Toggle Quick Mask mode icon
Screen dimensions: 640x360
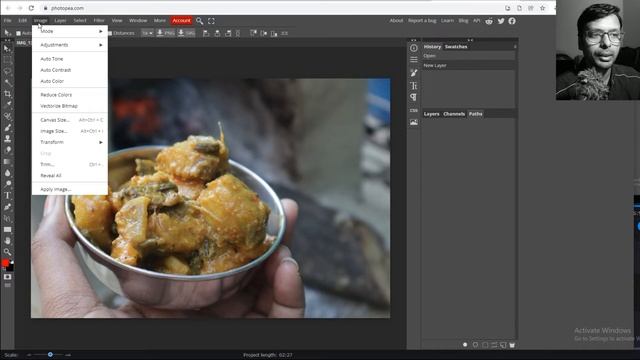pyautogui.click(x=7, y=277)
